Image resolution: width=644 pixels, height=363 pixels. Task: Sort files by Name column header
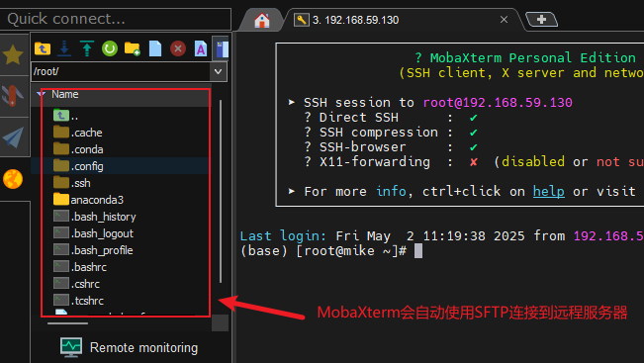point(65,94)
